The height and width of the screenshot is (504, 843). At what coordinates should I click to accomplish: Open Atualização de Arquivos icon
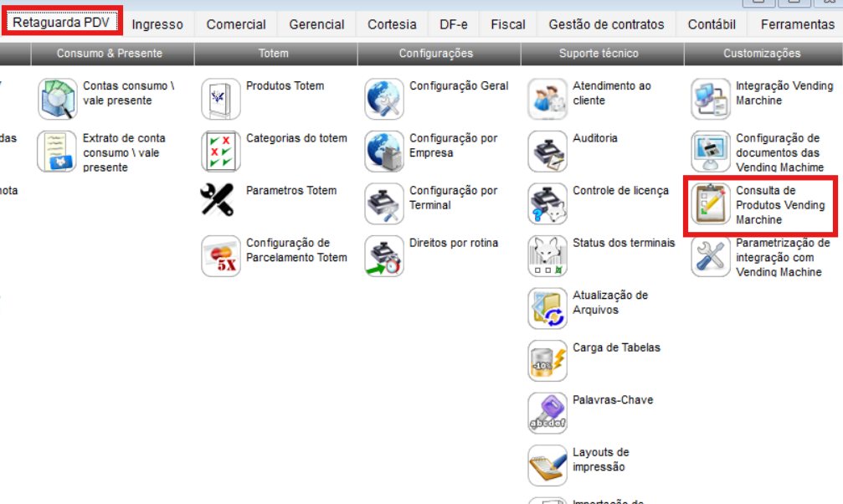[x=547, y=308]
